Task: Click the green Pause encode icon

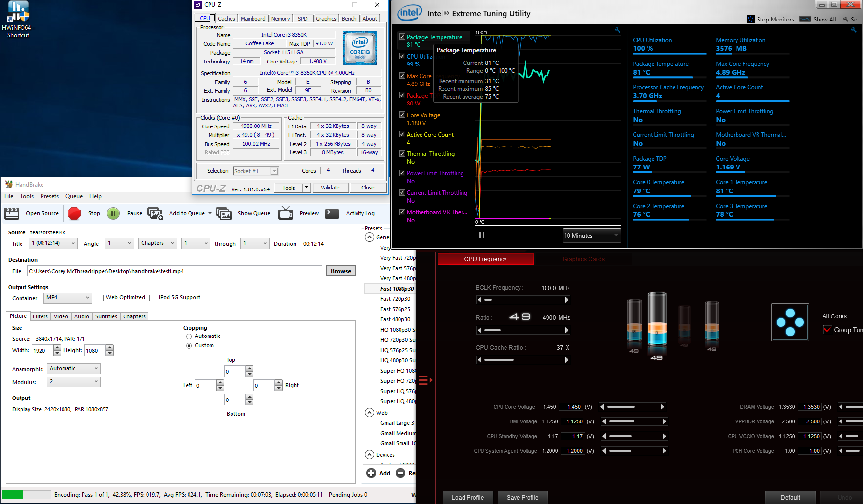Action: [x=113, y=213]
